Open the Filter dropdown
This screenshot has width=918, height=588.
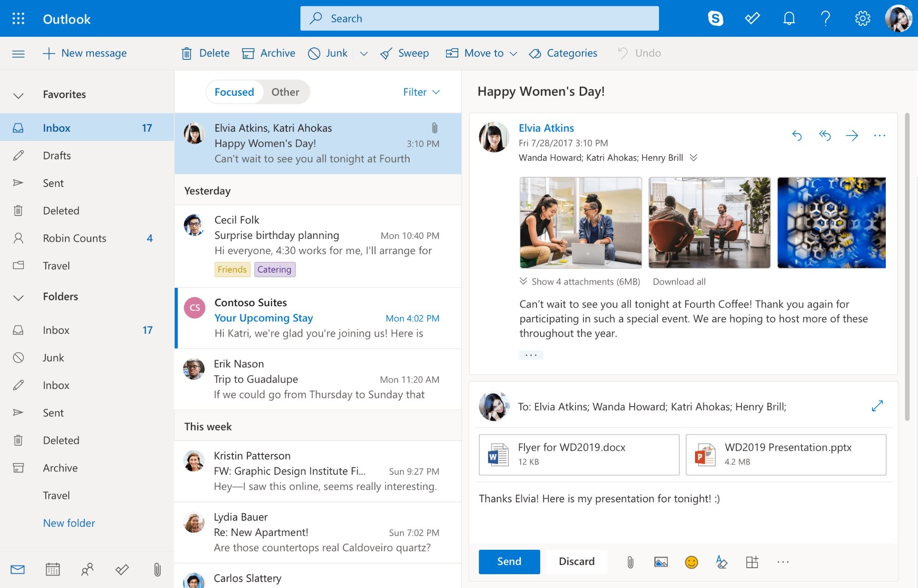tap(420, 92)
